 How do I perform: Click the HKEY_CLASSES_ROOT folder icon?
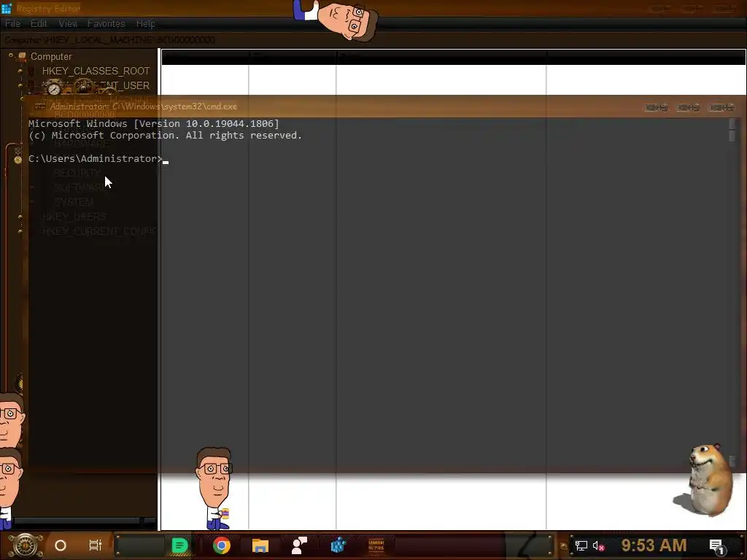click(x=31, y=71)
